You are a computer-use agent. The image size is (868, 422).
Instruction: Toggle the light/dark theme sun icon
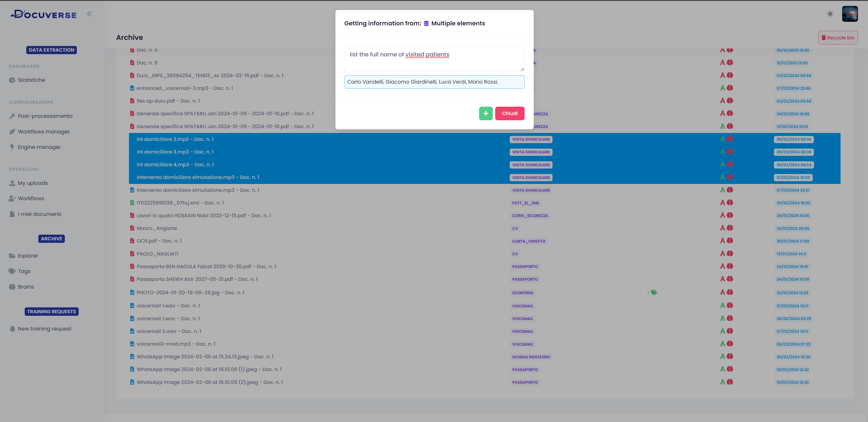(830, 14)
